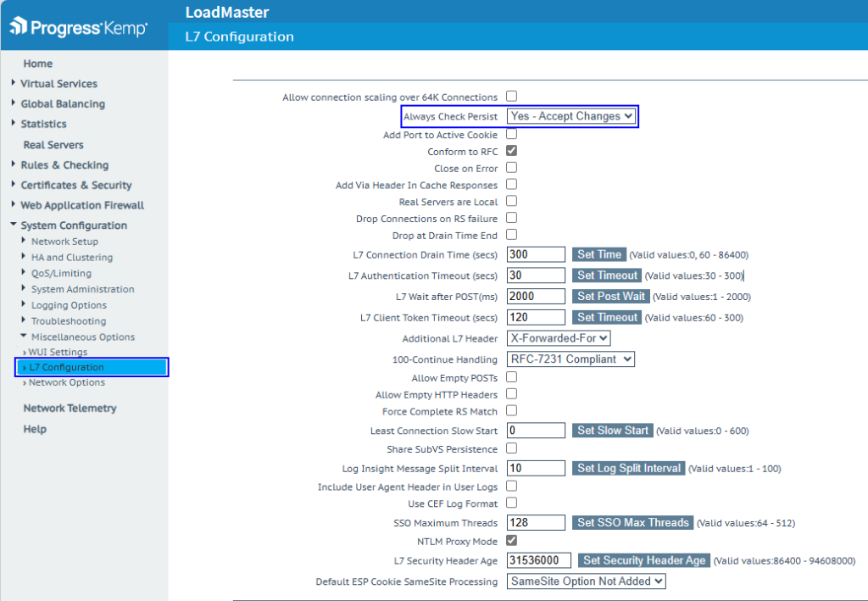Open the Help menu item
This screenshot has width=868, height=601.
point(35,429)
